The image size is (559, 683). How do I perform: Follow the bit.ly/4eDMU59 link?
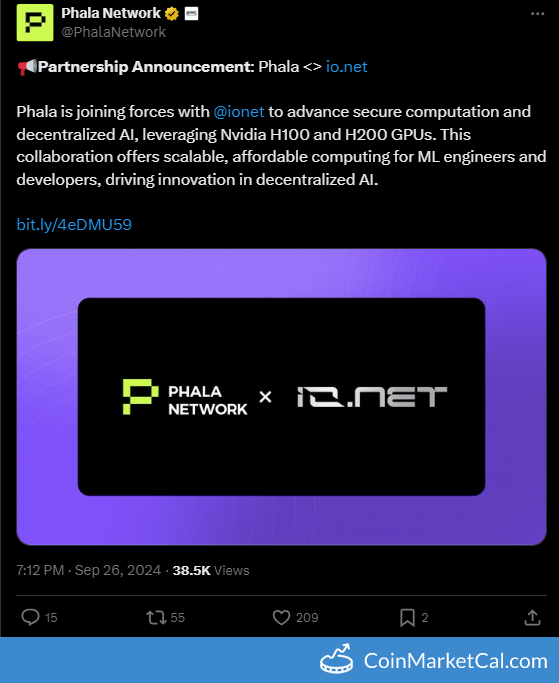click(74, 225)
